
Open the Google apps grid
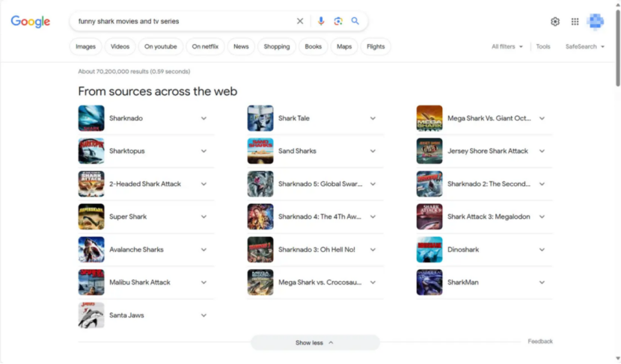[x=575, y=22]
